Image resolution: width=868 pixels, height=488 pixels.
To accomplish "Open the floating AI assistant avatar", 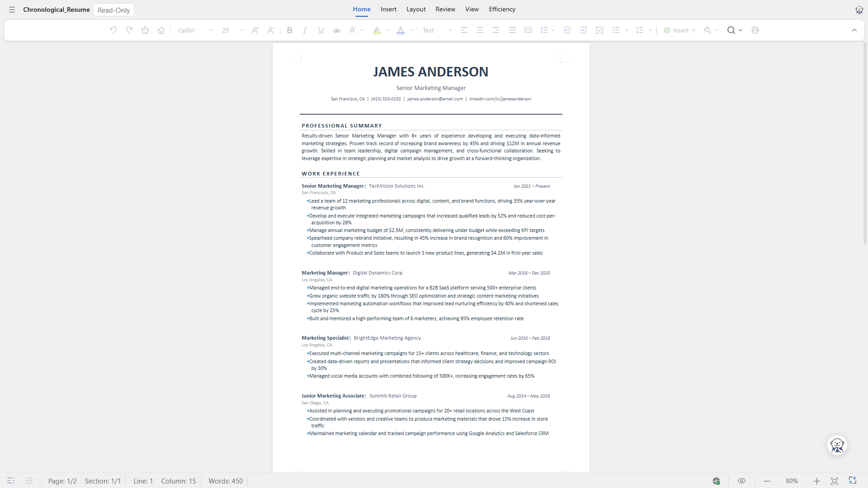I will (837, 445).
